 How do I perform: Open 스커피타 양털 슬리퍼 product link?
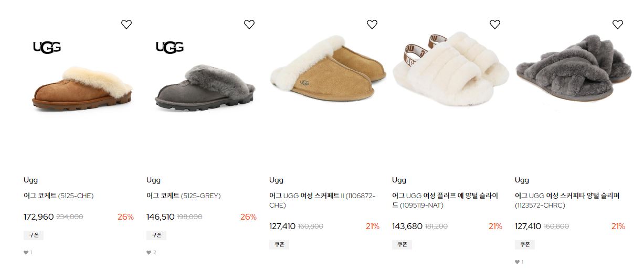[x=567, y=201]
